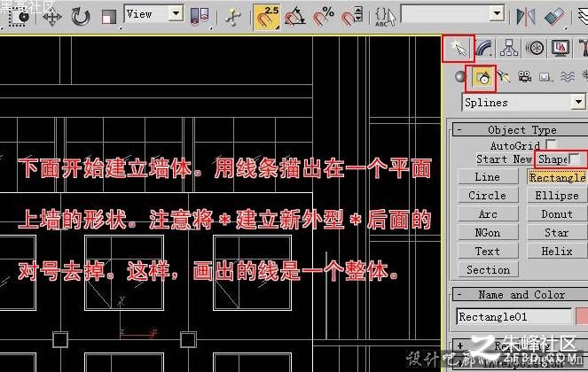Toggle the 2.5D Snaps button
The width and height of the screenshot is (588, 372).
tap(266, 17)
